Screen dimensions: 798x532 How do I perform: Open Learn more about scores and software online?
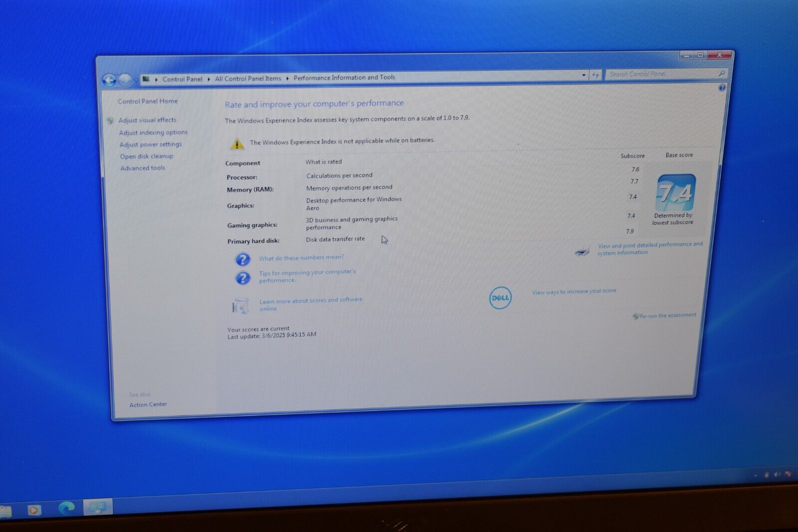pos(311,304)
